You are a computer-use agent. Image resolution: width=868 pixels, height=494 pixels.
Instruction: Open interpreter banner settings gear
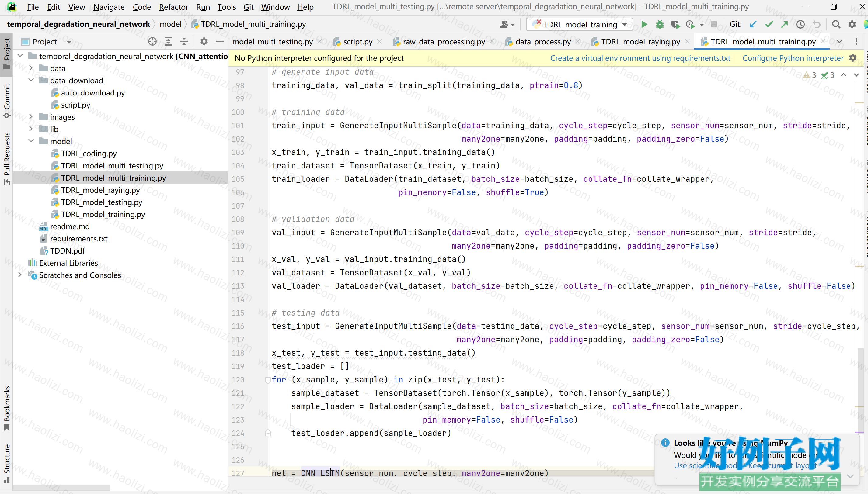coord(852,58)
